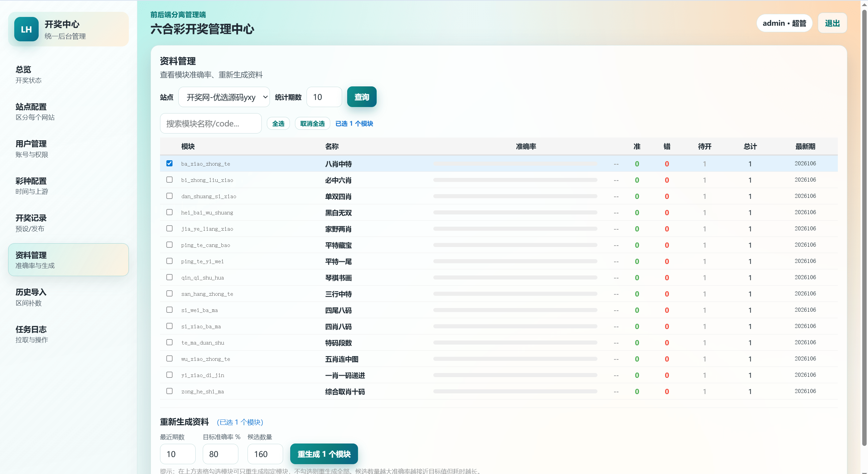Click module name 平特藏宝
This screenshot has width=868, height=474.
pyautogui.click(x=338, y=245)
